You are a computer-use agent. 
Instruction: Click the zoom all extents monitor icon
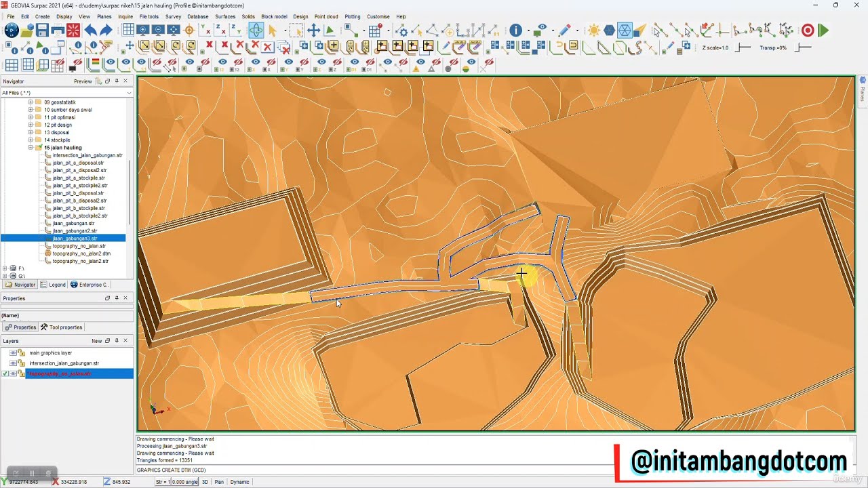pos(174,30)
